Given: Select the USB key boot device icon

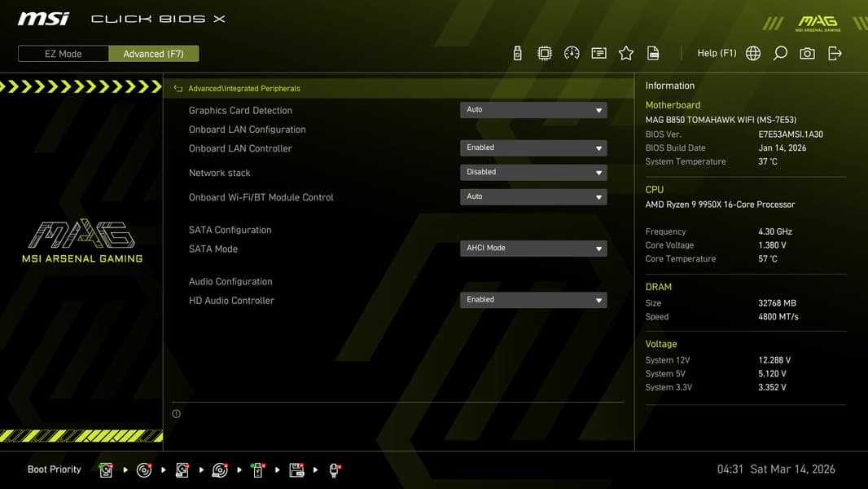Looking at the screenshot, I should [x=257, y=470].
